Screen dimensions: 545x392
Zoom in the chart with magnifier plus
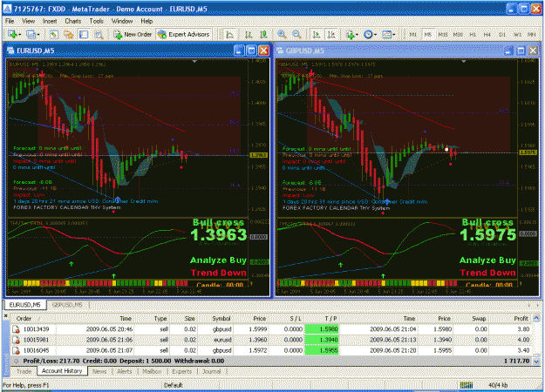[282, 34]
